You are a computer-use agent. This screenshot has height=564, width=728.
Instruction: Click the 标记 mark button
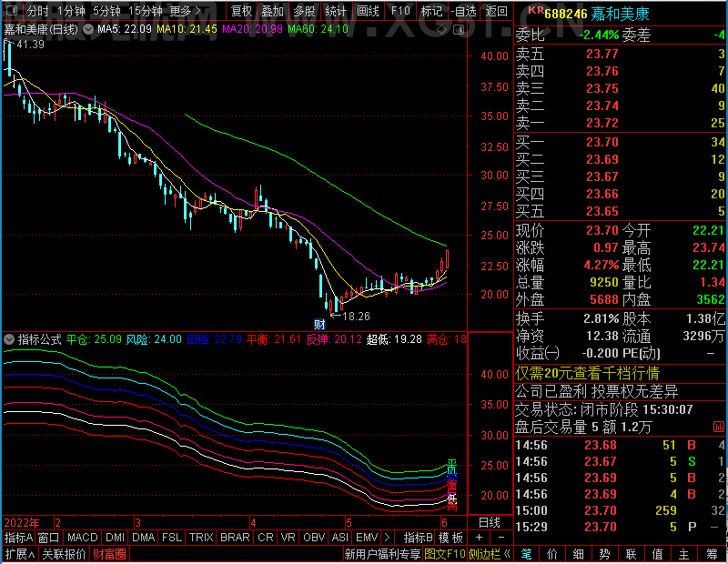[431, 11]
